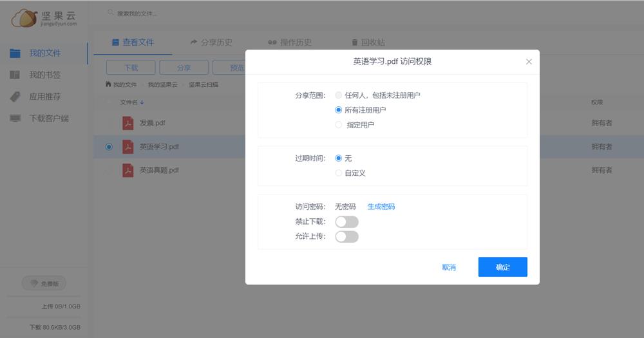Viewport: 644px width, 338px height.
Task: Set expiration time to 无
Action: pyautogui.click(x=339, y=158)
